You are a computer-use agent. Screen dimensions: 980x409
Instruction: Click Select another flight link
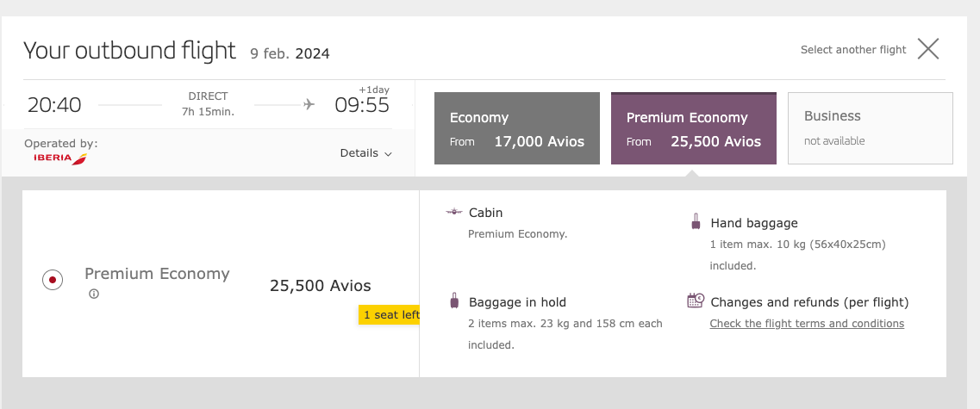click(x=853, y=50)
